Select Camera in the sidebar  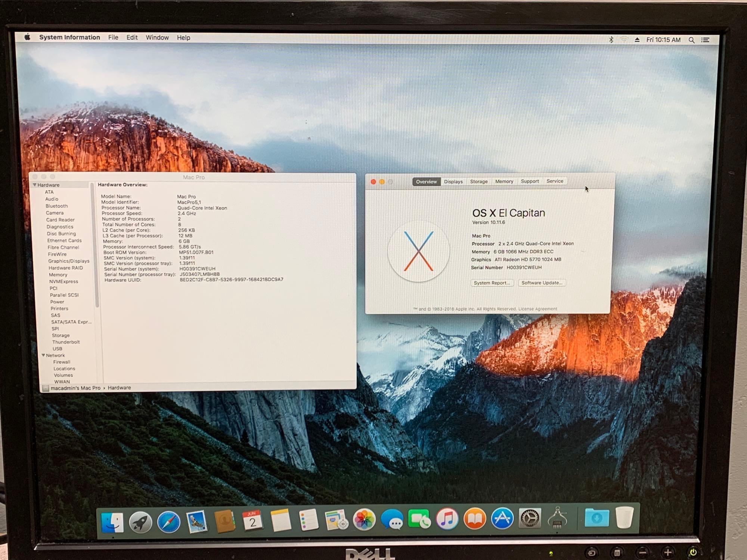coord(55,213)
